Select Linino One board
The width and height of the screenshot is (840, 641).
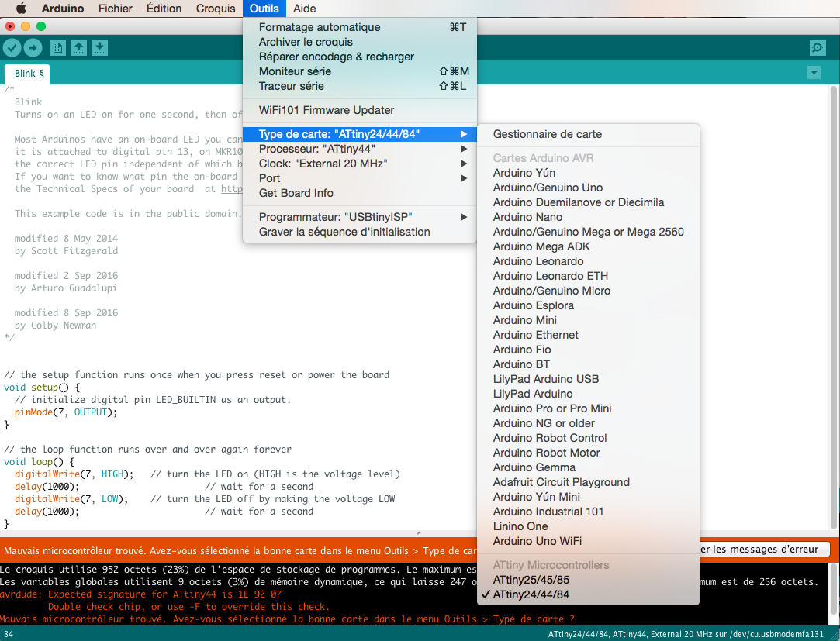point(588,526)
